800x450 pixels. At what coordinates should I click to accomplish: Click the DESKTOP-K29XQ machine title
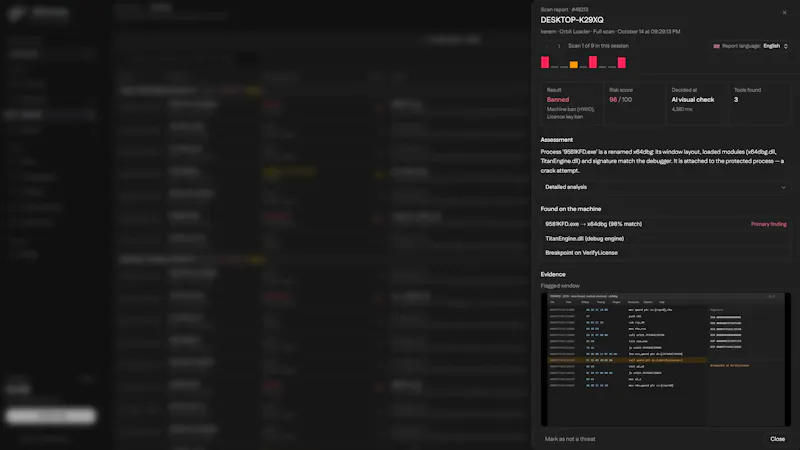pos(572,20)
